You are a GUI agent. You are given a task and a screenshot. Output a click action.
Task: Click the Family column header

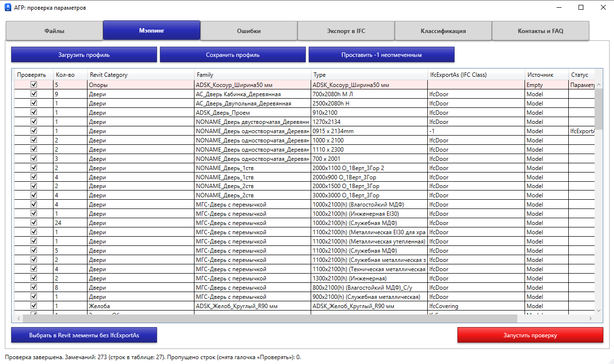pos(253,75)
